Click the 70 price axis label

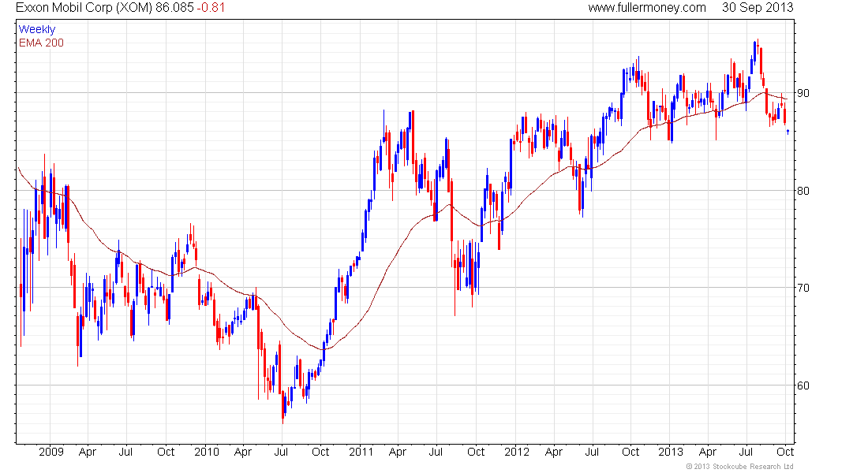803,288
